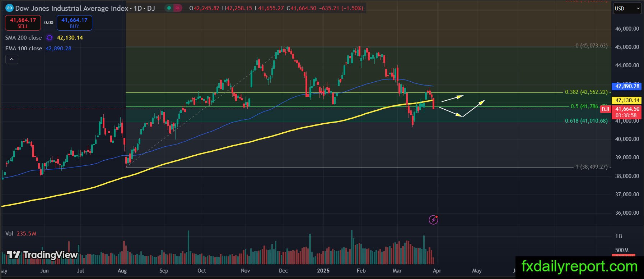Click the Mar label on time axis

[397, 271]
